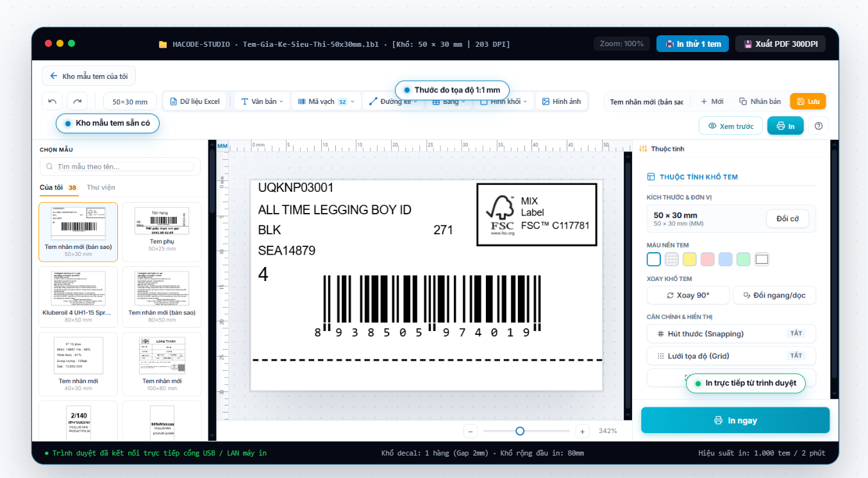Select the Tem nhãn mới 40×30 mm template
This screenshot has width=868, height=478.
tap(78, 364)
